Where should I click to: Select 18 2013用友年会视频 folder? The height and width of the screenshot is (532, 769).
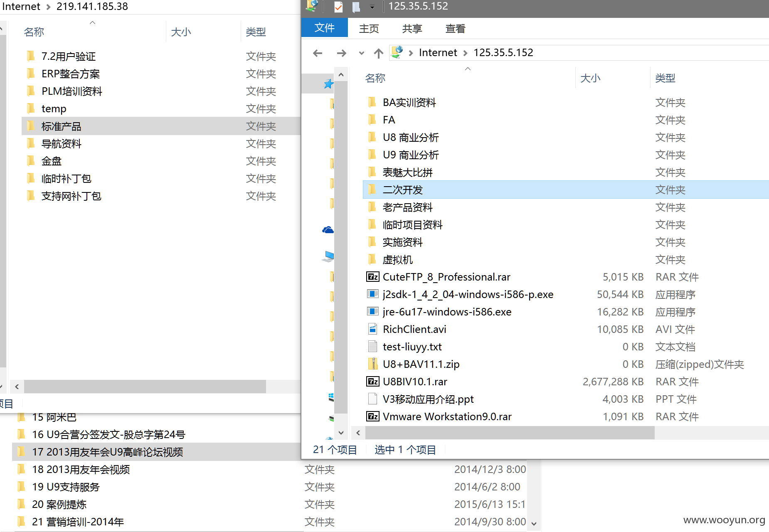click(x=81, y=470)
